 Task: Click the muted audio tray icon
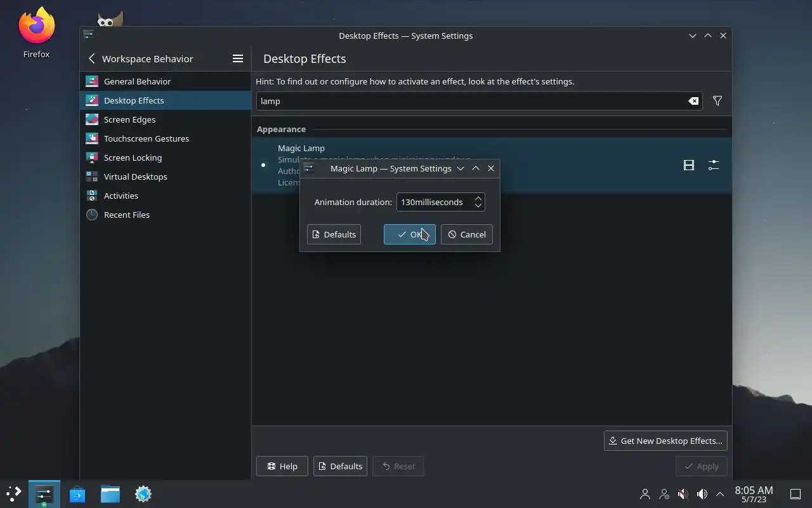click(x=683, y=493)
